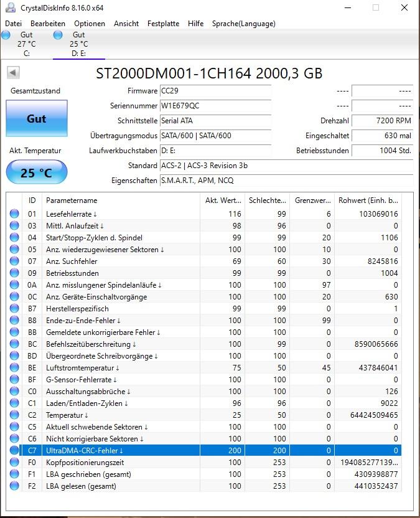Click the Parametername column header

pyautogui.click(x=121, y=200)
